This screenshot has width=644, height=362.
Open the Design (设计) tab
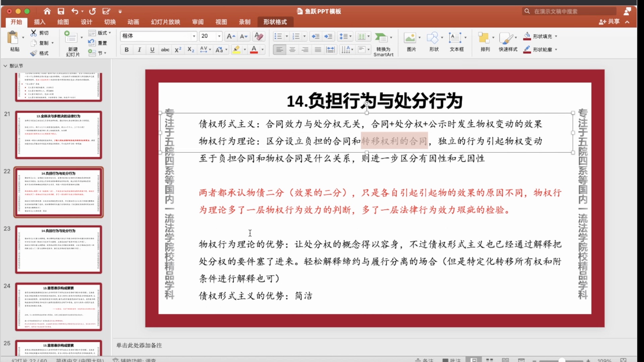pyautogui.click(x=87, y=22)
